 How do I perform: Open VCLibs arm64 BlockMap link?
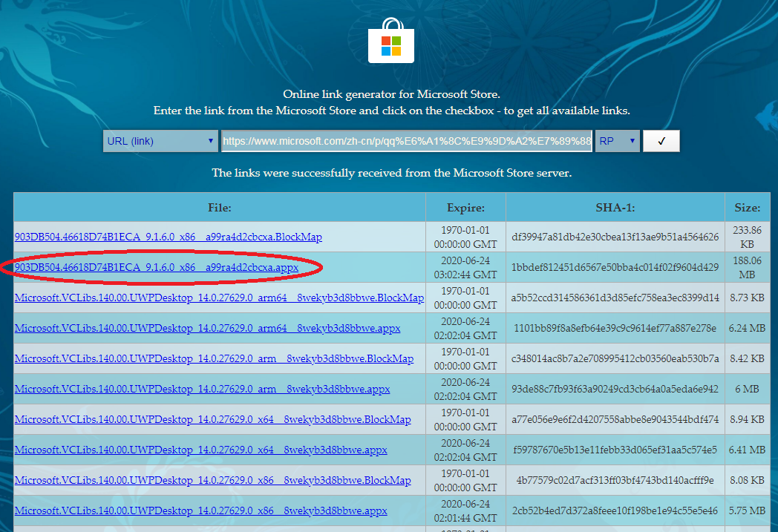(219, 298)
